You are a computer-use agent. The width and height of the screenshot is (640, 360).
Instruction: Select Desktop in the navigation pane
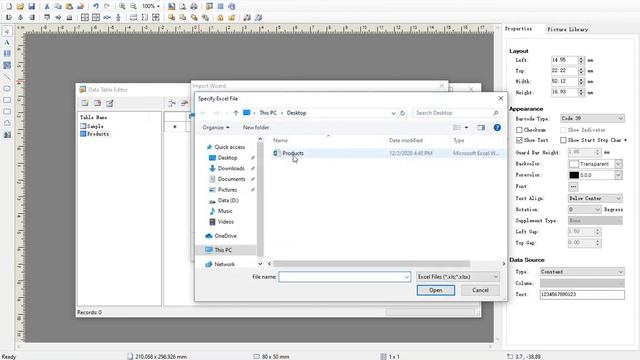pyautogui.click(x=227, y=158)
